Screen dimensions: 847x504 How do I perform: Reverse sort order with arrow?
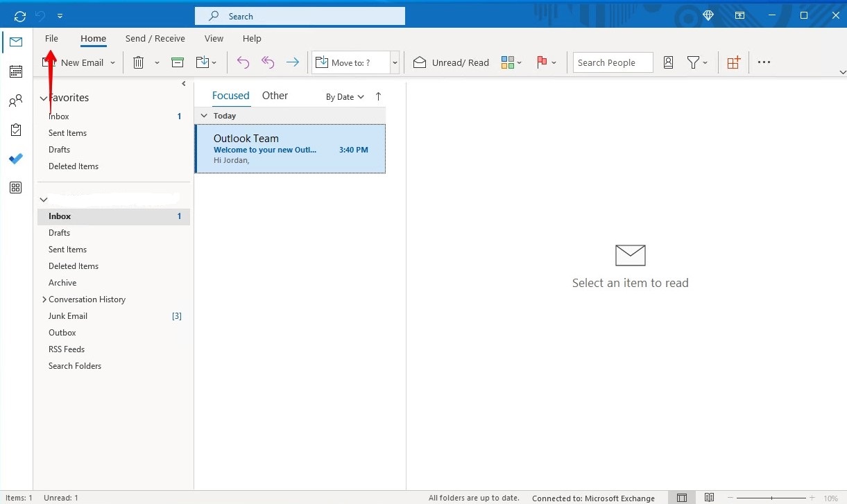(x=378, y=97)
